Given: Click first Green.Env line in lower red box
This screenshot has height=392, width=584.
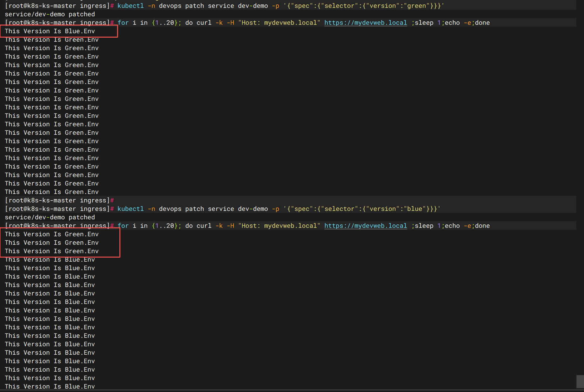Looking at the screenshot, I should [x=52, y=234].
